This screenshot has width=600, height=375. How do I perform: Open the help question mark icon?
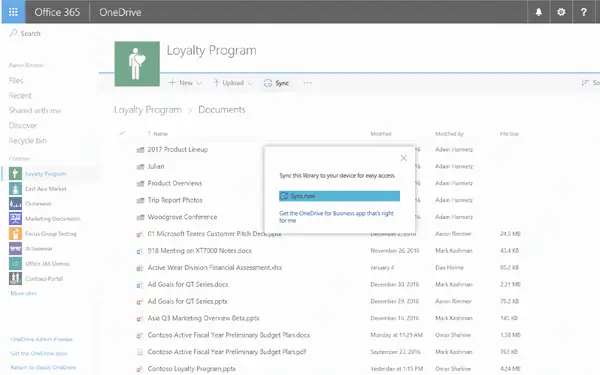tap(584, 12)
